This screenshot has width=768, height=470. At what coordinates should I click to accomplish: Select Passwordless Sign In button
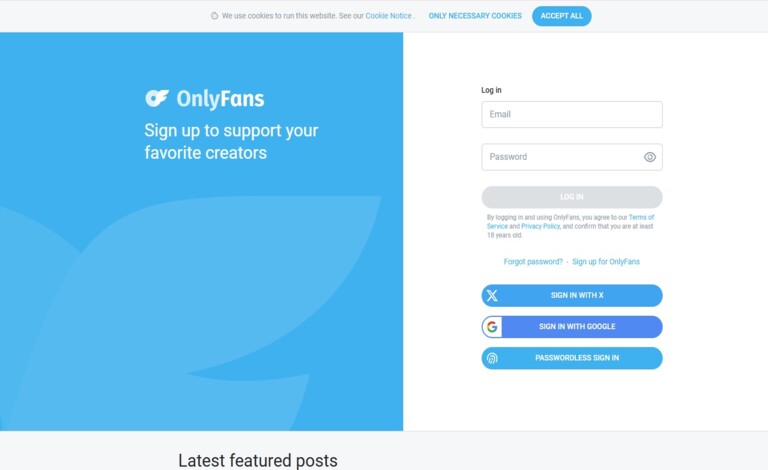point(577,358)
